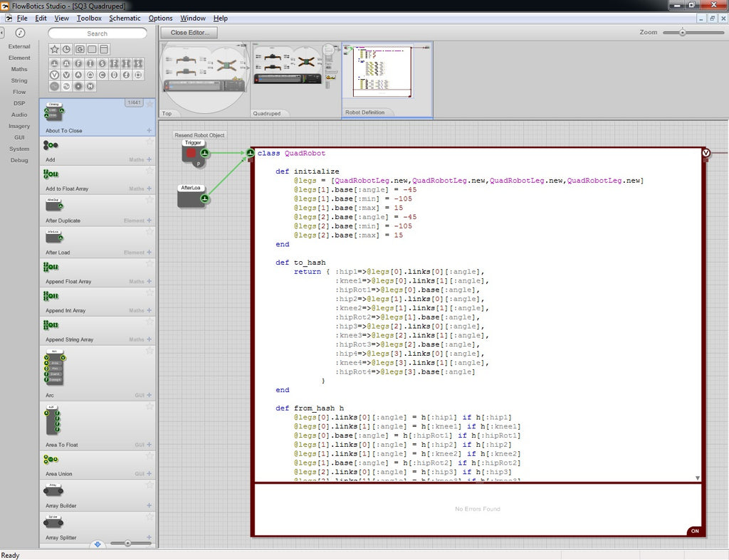729x560 pixels.
Task: Open the Schematic menu
Action: point(125,18)
